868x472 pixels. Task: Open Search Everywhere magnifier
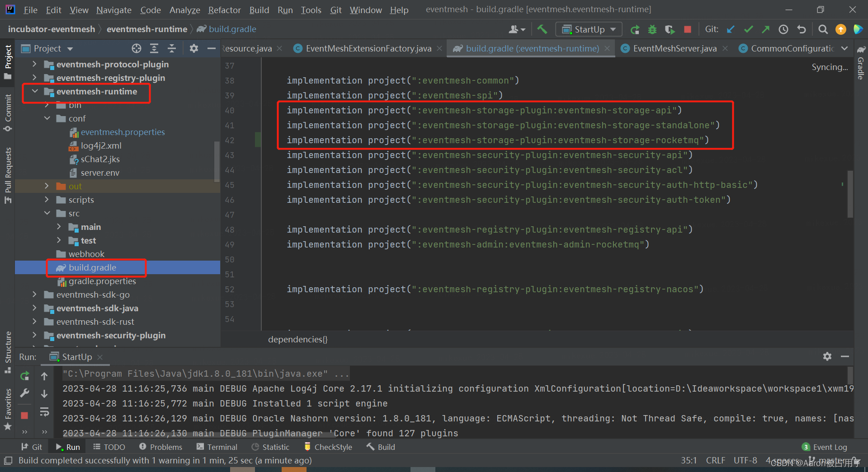(x=823, y=29)
